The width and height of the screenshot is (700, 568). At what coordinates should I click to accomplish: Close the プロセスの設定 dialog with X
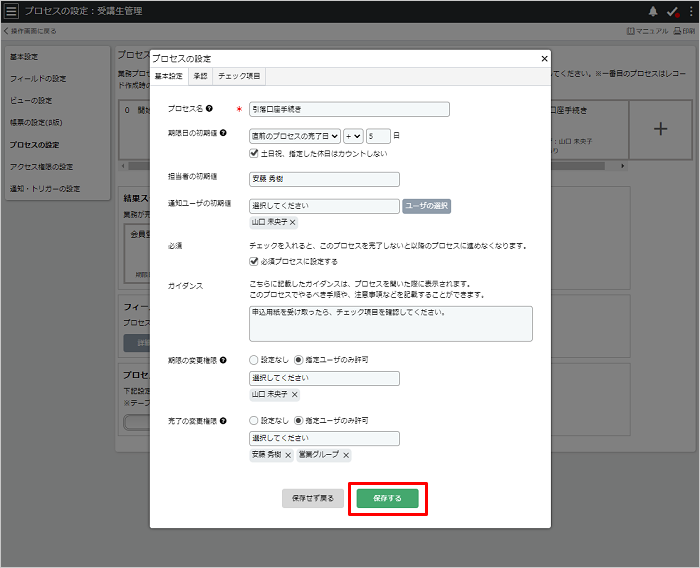click(544, 58)
